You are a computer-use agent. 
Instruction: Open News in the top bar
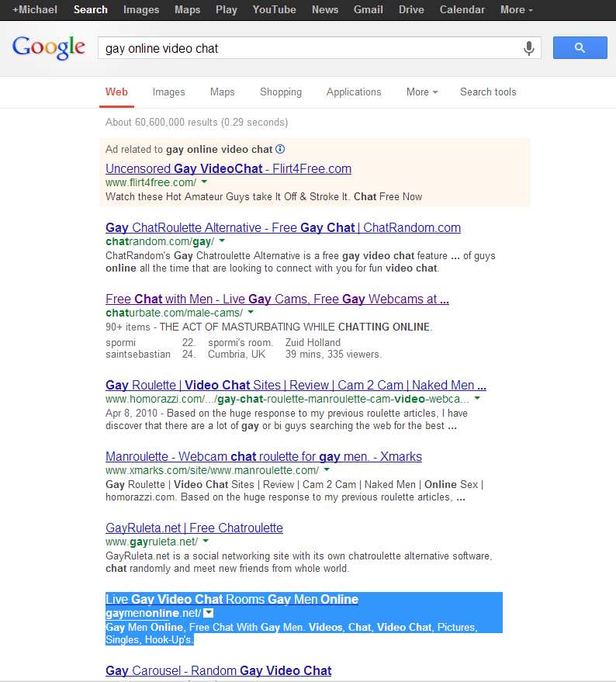[325, 9]
